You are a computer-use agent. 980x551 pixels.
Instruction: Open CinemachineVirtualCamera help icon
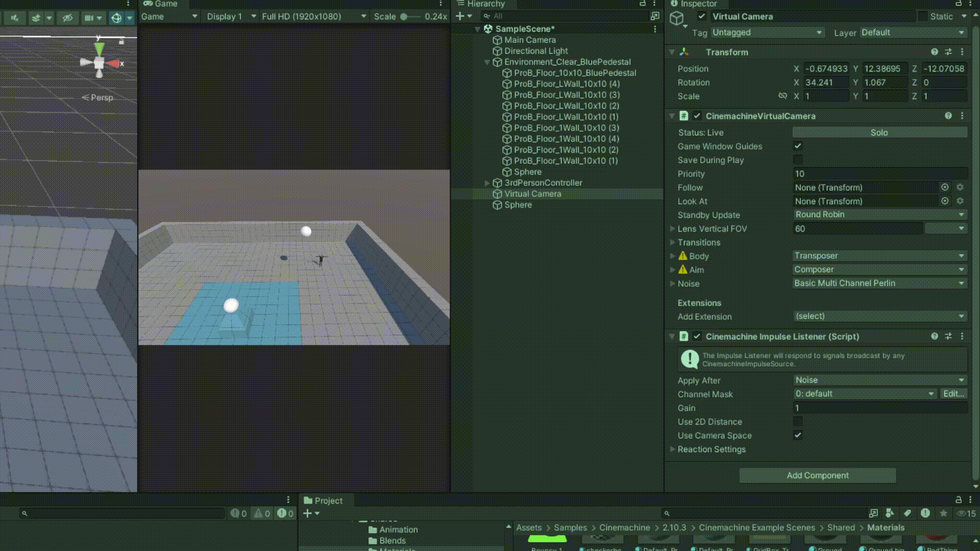[x=948, y=116]
